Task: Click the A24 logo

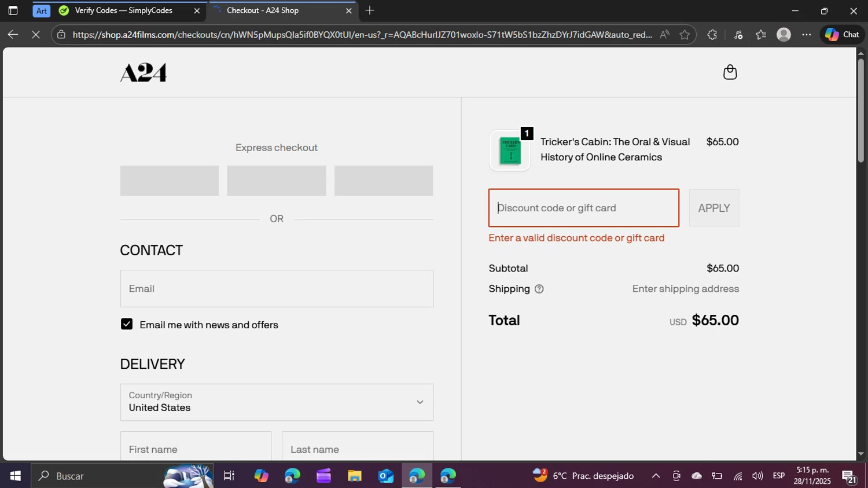Action: (x=144, y=72)
